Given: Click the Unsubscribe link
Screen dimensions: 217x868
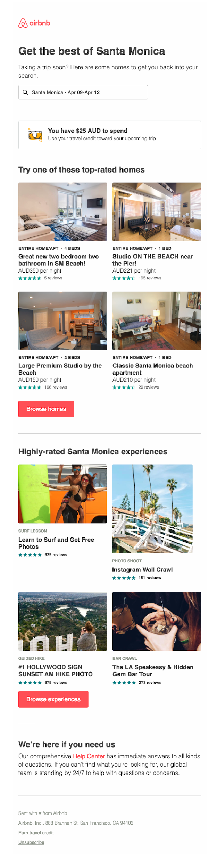Looking at the screenshot, I should pos(31,842).
